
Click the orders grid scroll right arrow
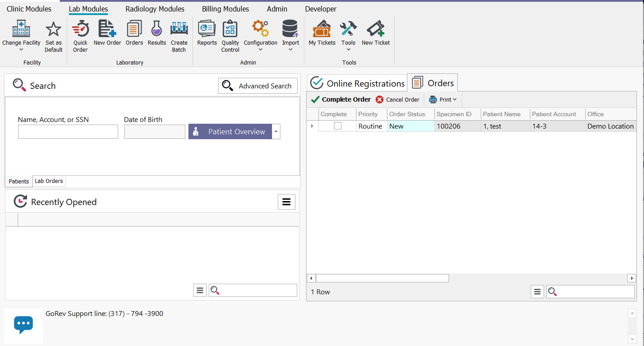point(632,278)
